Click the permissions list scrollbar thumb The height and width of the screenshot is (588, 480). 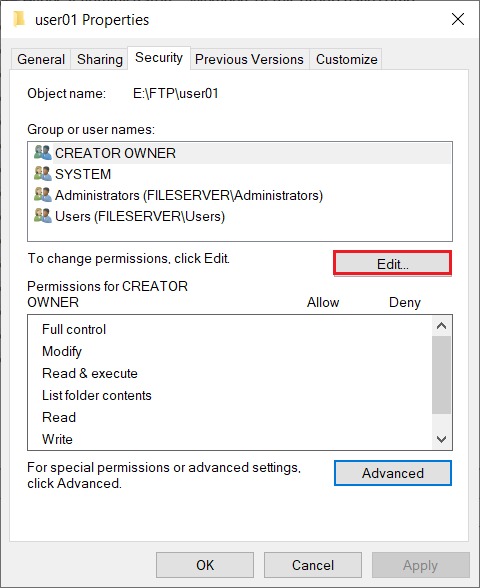[441, 375]
